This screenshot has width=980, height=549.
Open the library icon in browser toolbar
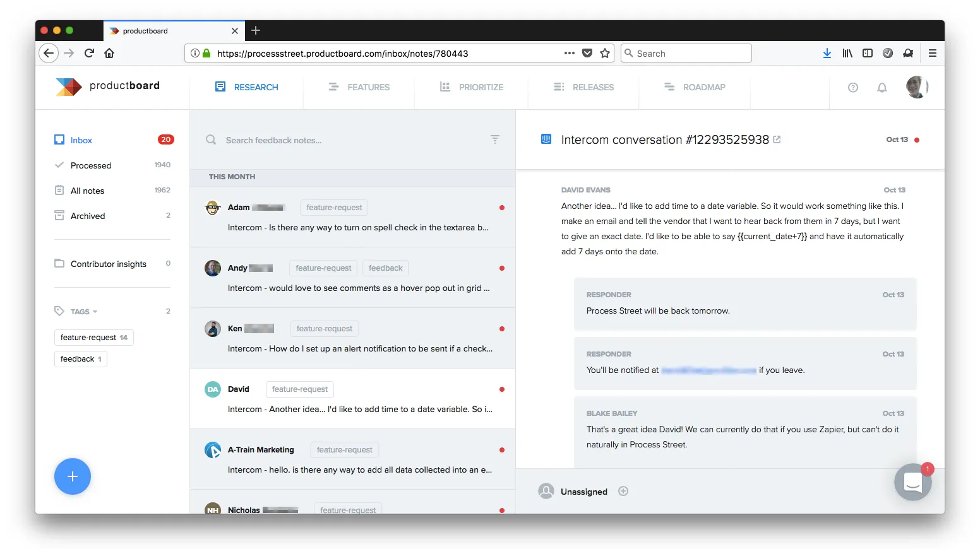pos(847,53)
